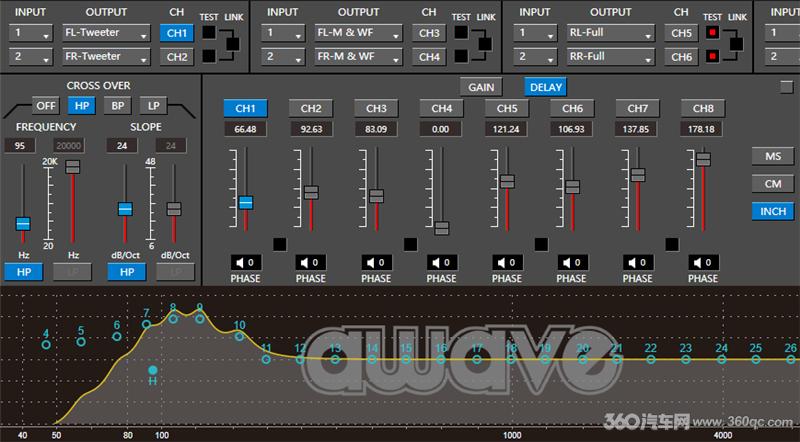Image resolution: width=800 pixels, height=442 pixels.
Task: Set crossover mode to OFF
Action: (x=46, y=106)
